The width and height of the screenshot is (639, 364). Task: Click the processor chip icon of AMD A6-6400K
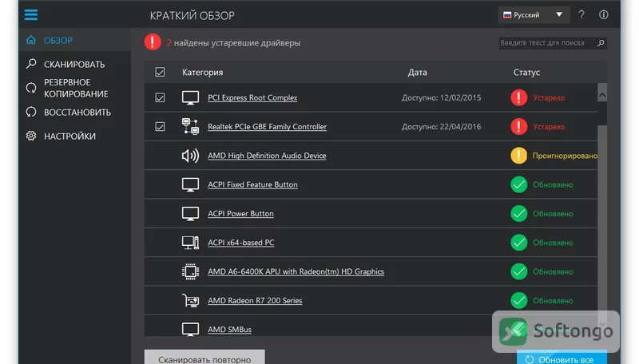(x=190, y=271)
